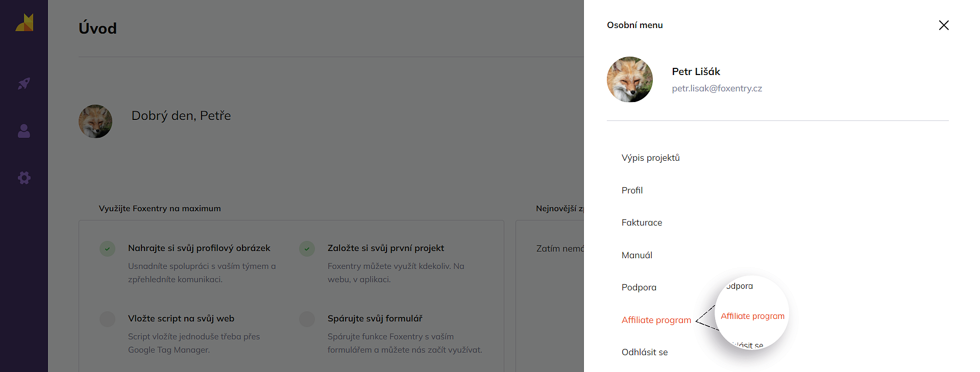The image size is (980, 372).
Task: Toggle the profile picture upload checkmark
Action: point(107,249)
